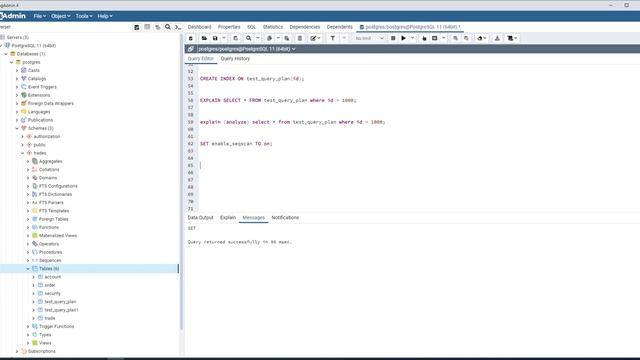Click the rightmost icon in the query toolbar

pyautogui.click(x=512, y=38)
